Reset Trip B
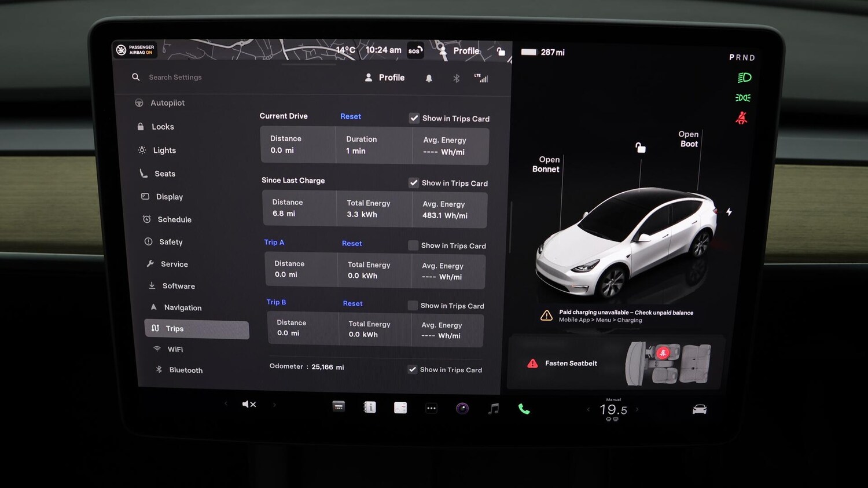 pos(352,303)
